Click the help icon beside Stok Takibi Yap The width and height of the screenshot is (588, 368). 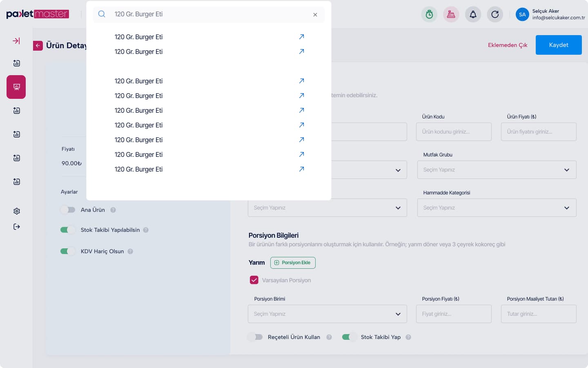[408, 337]
